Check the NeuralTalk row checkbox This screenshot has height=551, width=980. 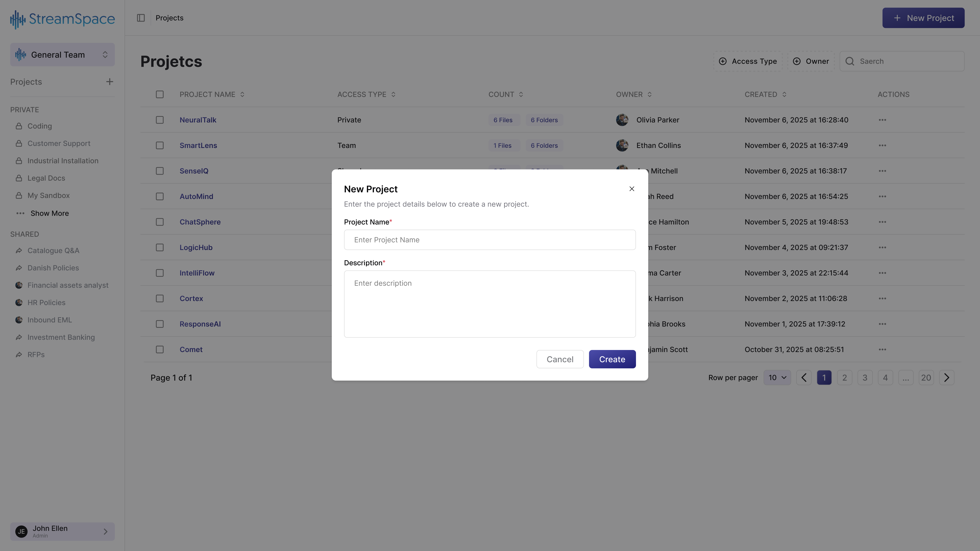click(160, 120)
